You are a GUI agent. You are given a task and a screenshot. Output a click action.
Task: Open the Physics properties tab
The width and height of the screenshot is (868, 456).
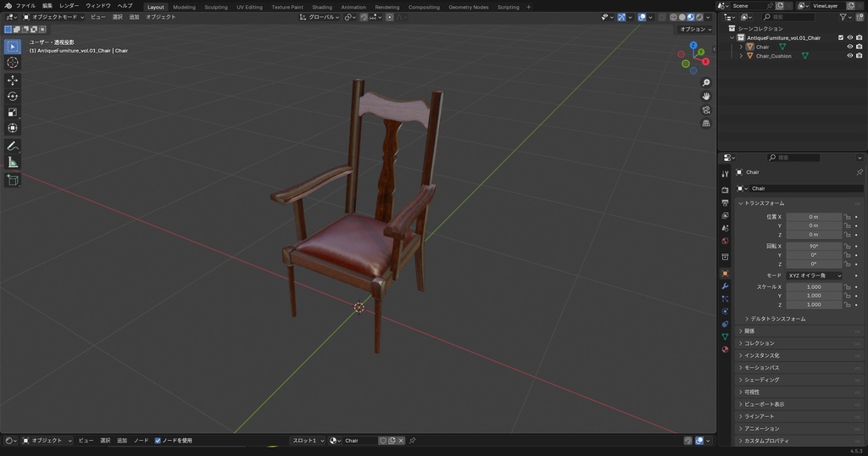pyautogui.click(x=726, y=312)
